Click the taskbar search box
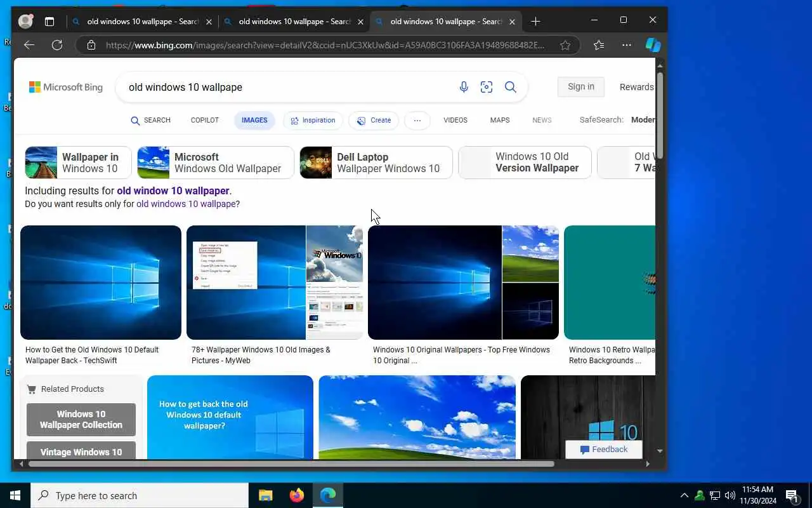 tap(140, 495)
